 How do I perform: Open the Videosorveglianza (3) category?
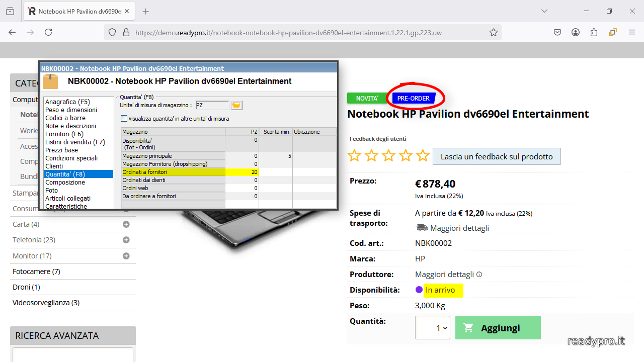pyautogui.click(x=46, y=303)
